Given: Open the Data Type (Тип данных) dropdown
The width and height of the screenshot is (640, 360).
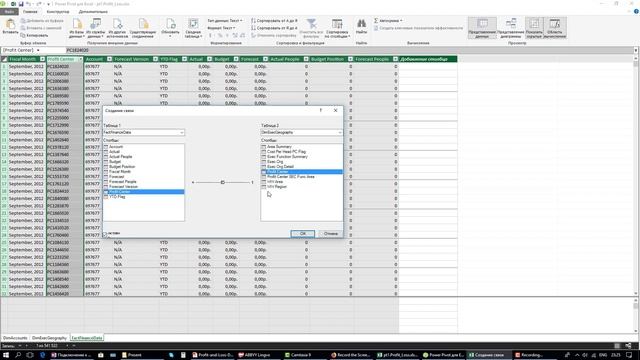Looking at the screenshot, I should point(225,20).
